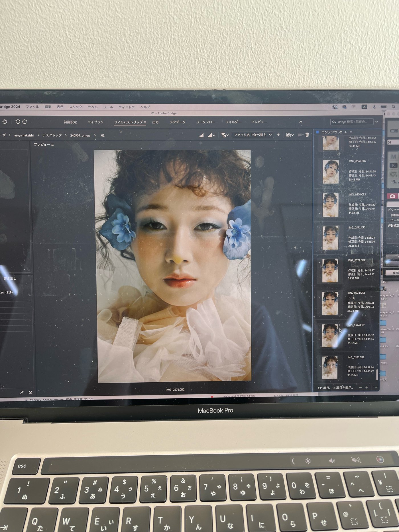399x532 pixels.
Task: Expand the view options chevron in content footer
Action: [376, 387]
